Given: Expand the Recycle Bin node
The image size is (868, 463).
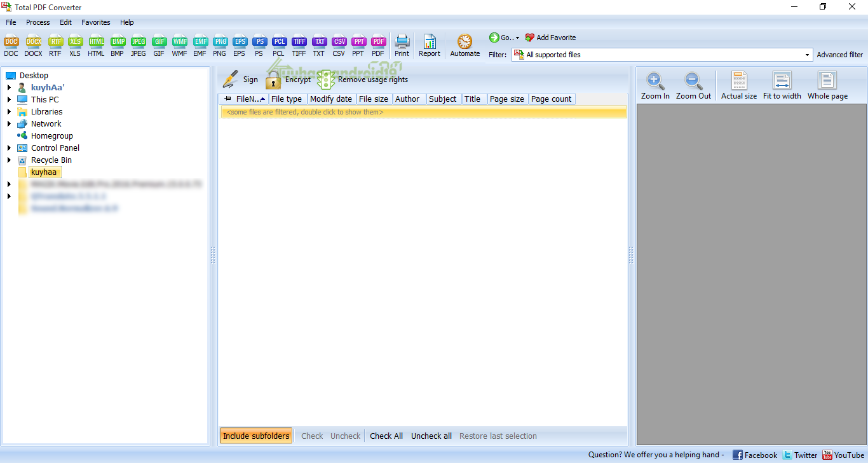Looking at the screenshot, I should 10,160.
